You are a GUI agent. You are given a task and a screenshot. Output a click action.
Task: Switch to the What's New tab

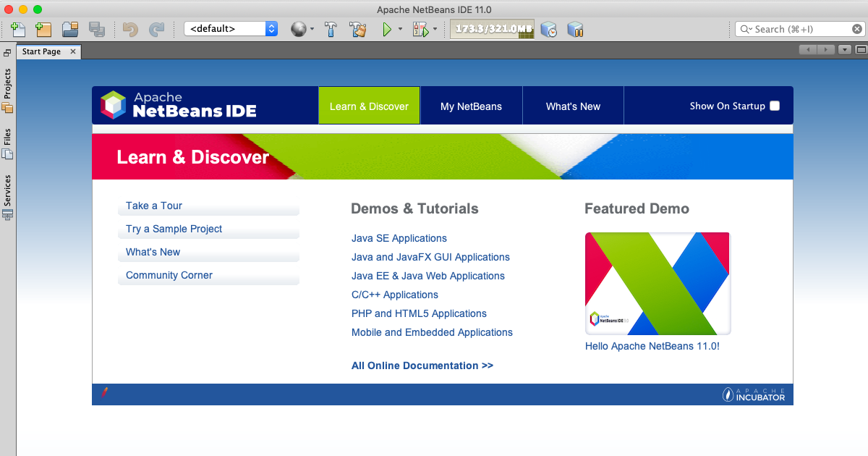coord(573,106)
